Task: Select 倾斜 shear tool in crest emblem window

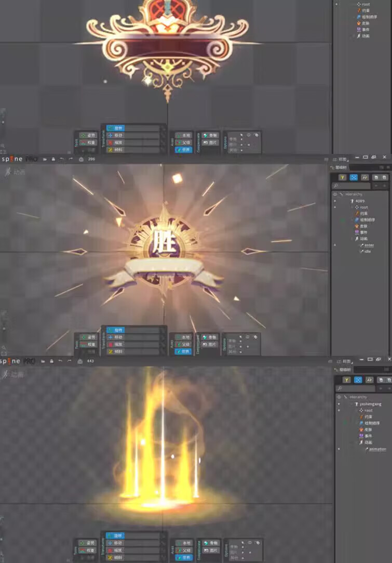Action: click(x=115, y=150)
